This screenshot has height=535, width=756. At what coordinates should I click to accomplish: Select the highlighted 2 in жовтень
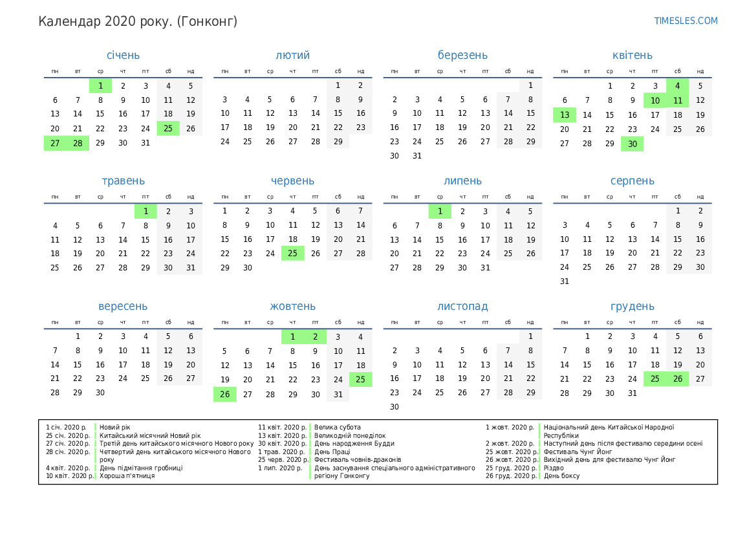316,337
